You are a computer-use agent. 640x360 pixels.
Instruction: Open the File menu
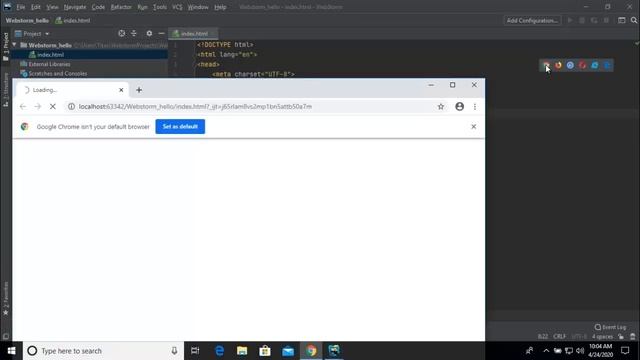click(x=21, y=7)
